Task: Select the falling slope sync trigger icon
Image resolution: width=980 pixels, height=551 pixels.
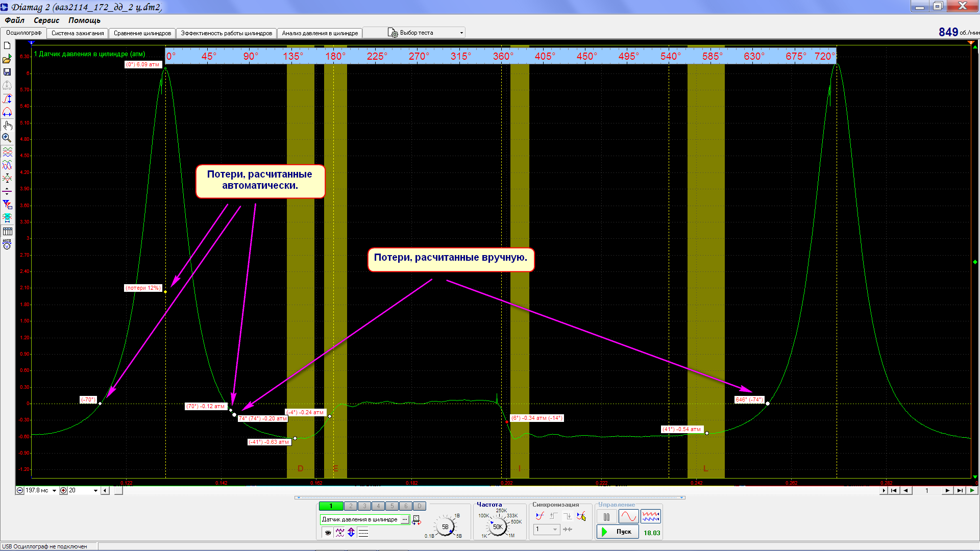Action: click(581, 516)
